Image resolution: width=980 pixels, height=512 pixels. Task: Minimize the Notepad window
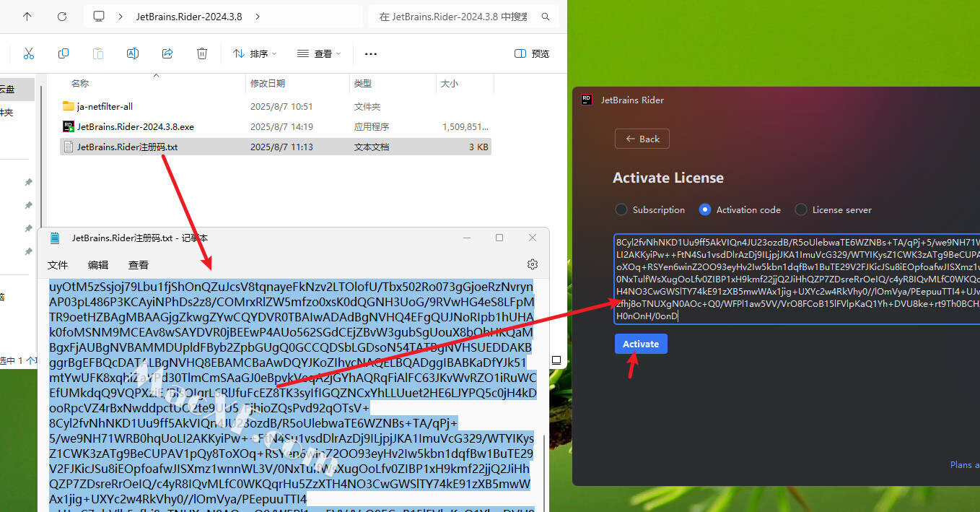click(465, 238)
